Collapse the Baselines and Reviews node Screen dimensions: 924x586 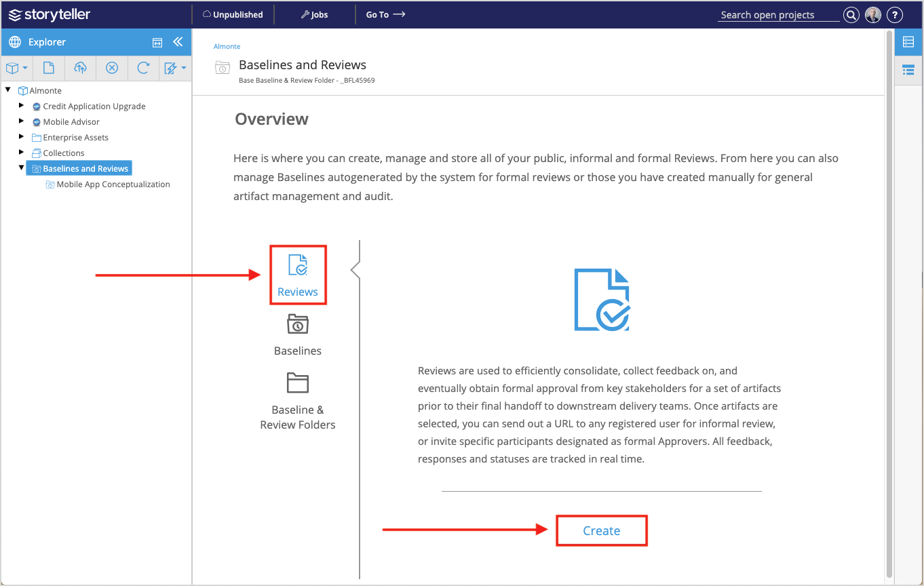click(x=22, y=168)
